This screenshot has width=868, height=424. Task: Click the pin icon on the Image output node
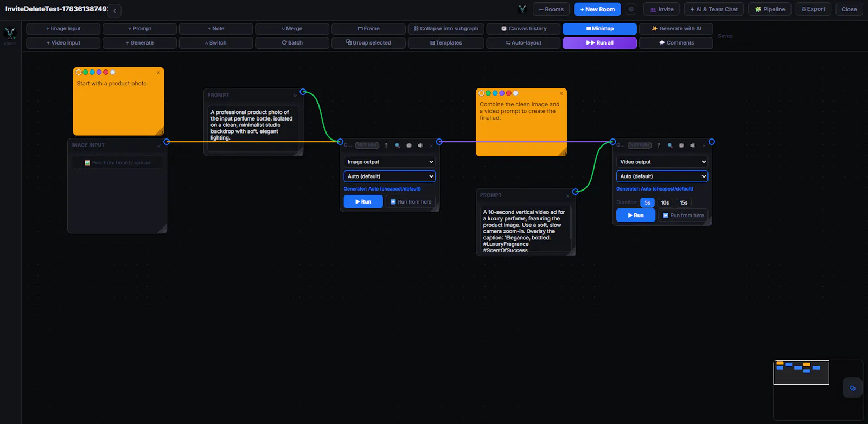tap(386, 145)
